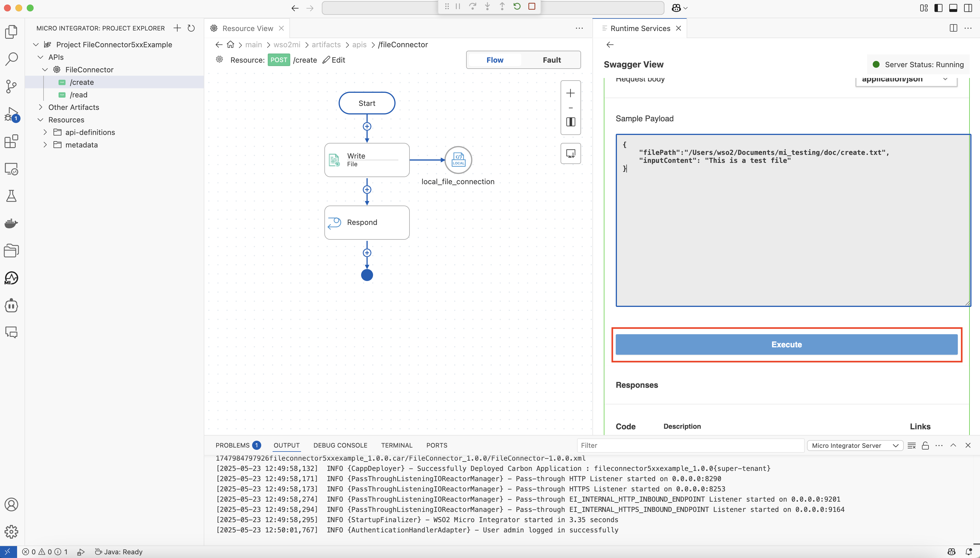Viewport: 980px width, 558px height.
Task: Click the Respond mediator node
Action: tap(367, 223)
